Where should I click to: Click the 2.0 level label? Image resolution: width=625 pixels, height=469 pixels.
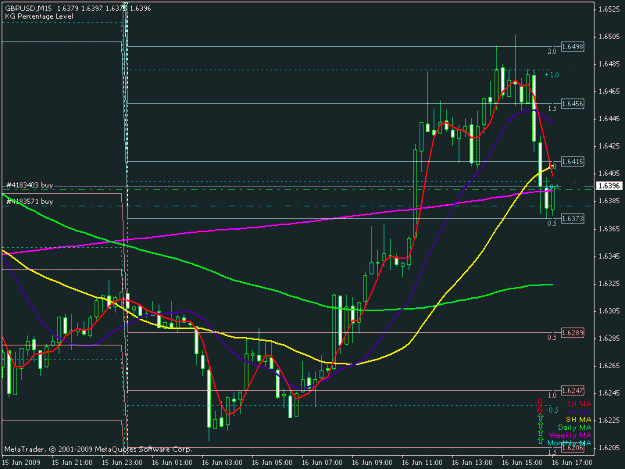(x=552, y=51)
